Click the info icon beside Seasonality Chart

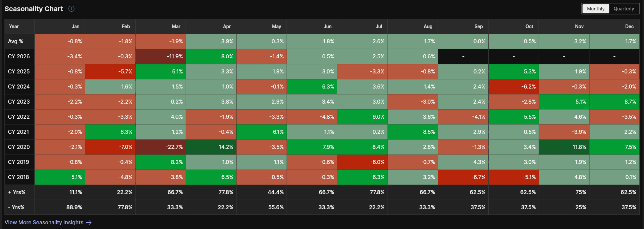tap(71, 9)
